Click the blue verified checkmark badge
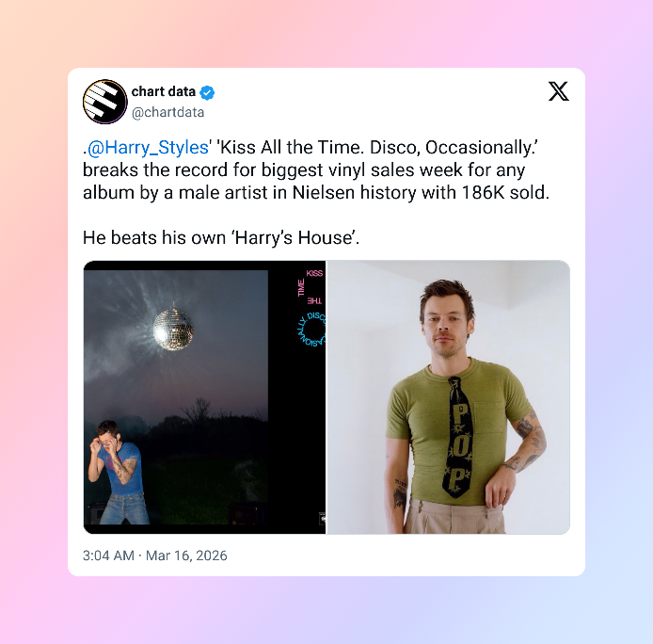The image size is (653, 644). tap(207, 92)
